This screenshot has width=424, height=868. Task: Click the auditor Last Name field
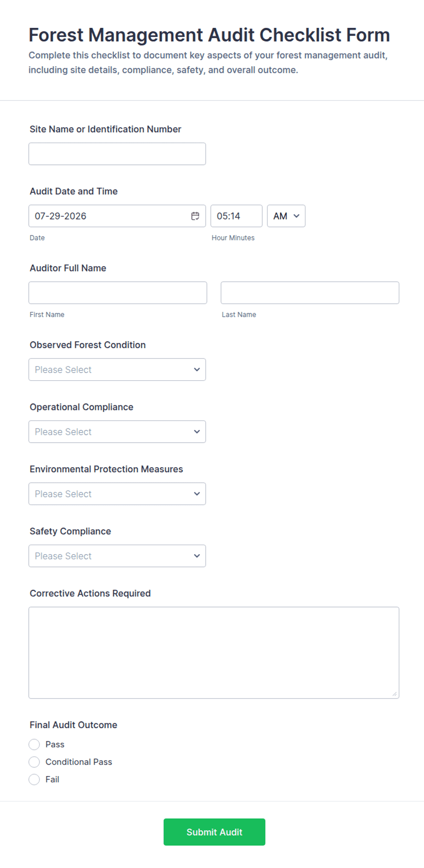(x=310, y=292)
